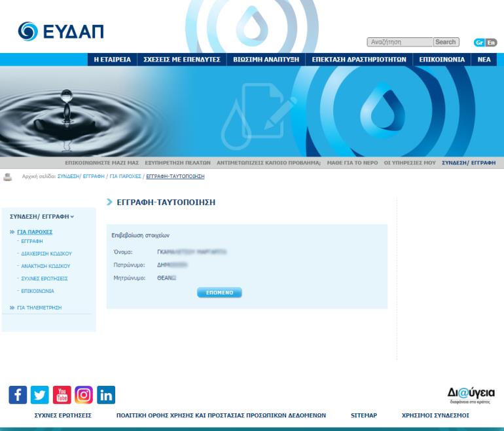
Task: Click the ΕΠΟΜΕΝΟ button
Action: (219, 293)
